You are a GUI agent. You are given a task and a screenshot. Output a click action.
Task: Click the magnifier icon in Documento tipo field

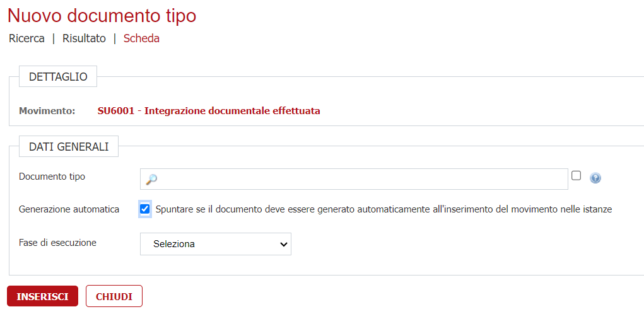point(151,180)
